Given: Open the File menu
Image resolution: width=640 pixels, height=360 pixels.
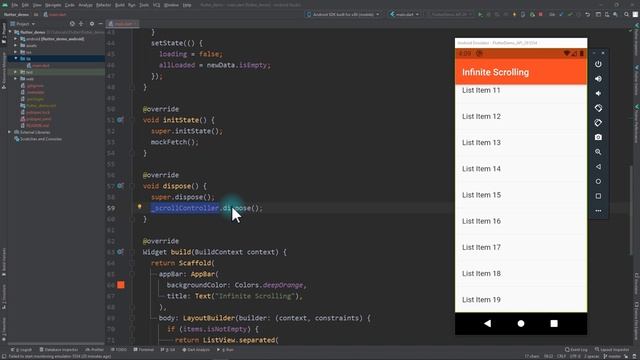Looking at the screenshot, I should [15, 5].
